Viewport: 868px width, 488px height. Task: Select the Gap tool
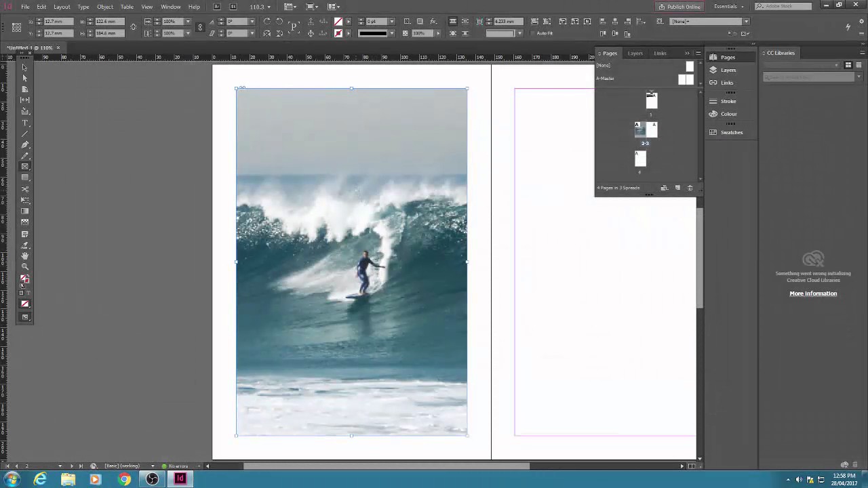point(25,100)
